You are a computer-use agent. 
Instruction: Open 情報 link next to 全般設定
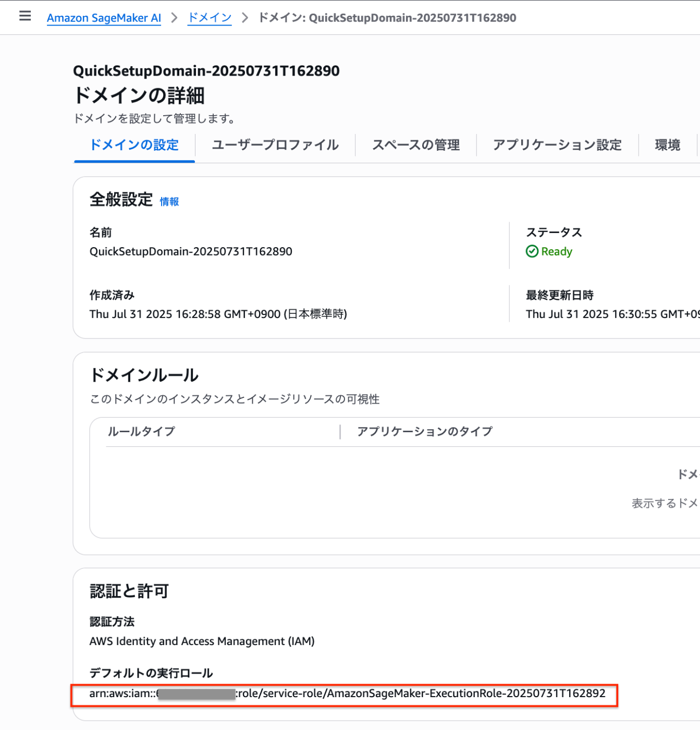[x=169, y=202]
